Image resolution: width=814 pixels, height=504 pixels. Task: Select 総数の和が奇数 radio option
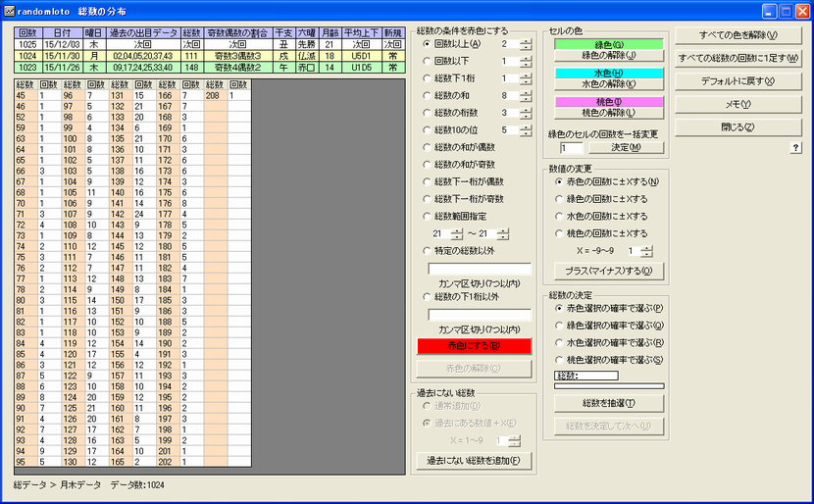[x=427, y=165]
